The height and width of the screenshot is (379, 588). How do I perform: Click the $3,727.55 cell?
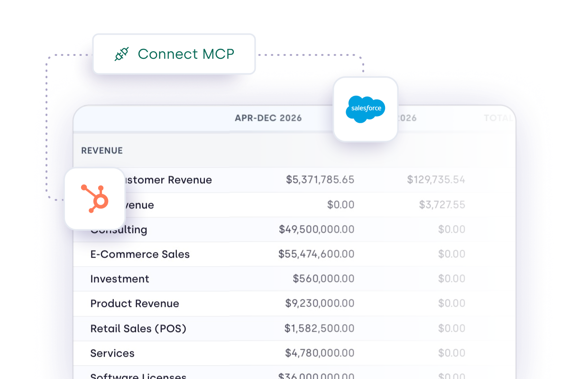coord(442,205)
